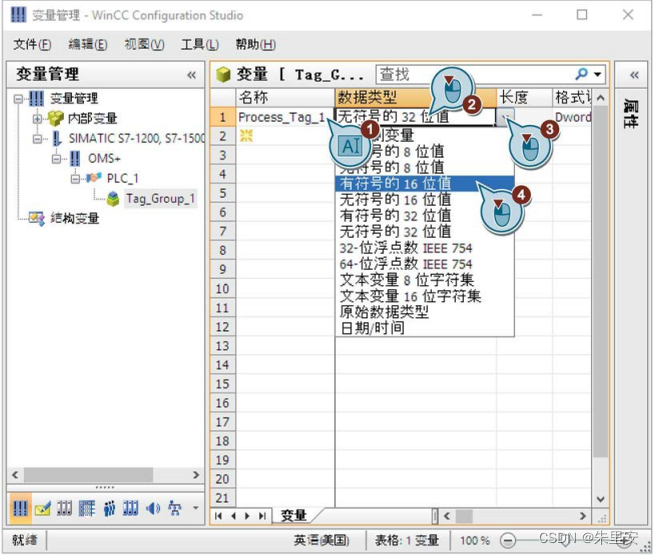The image size is (654, 555).
Task: Open the User Administrator people icon
Action: [109, 508]
